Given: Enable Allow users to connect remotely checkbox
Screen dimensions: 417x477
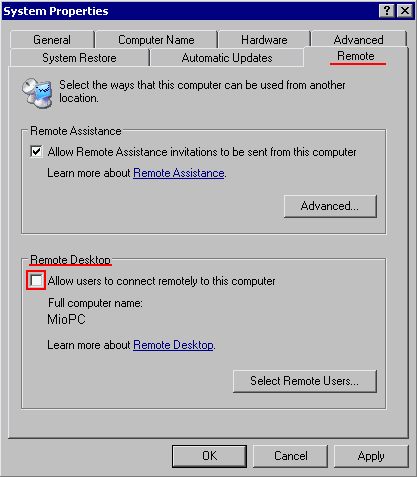Looking at the screenshot, I should (x=36, y=281).
